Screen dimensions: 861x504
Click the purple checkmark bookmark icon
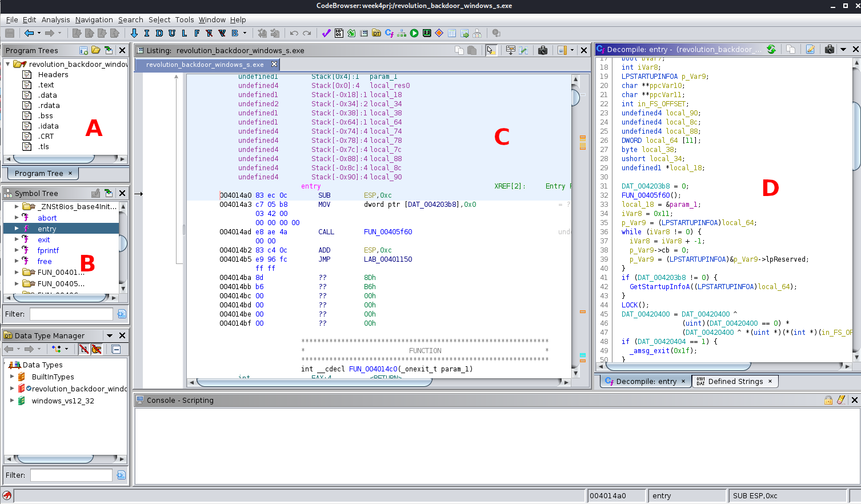(x=326, y=33)
